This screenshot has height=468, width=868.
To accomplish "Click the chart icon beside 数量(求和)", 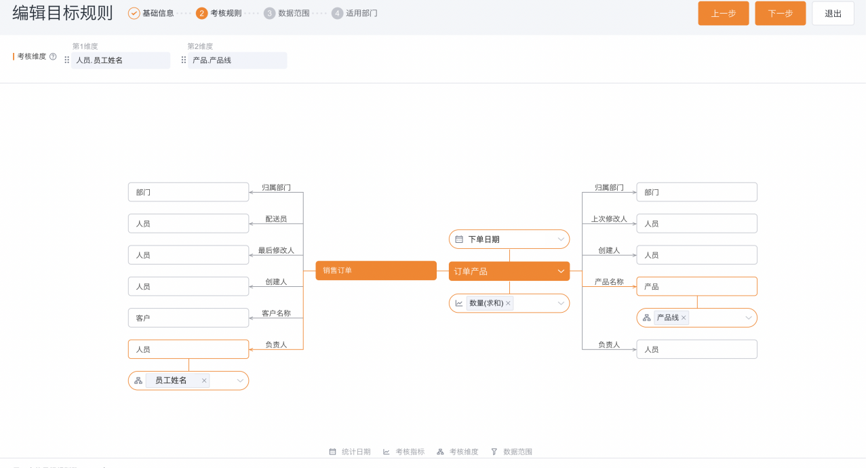I will click(x=459, y=303).
